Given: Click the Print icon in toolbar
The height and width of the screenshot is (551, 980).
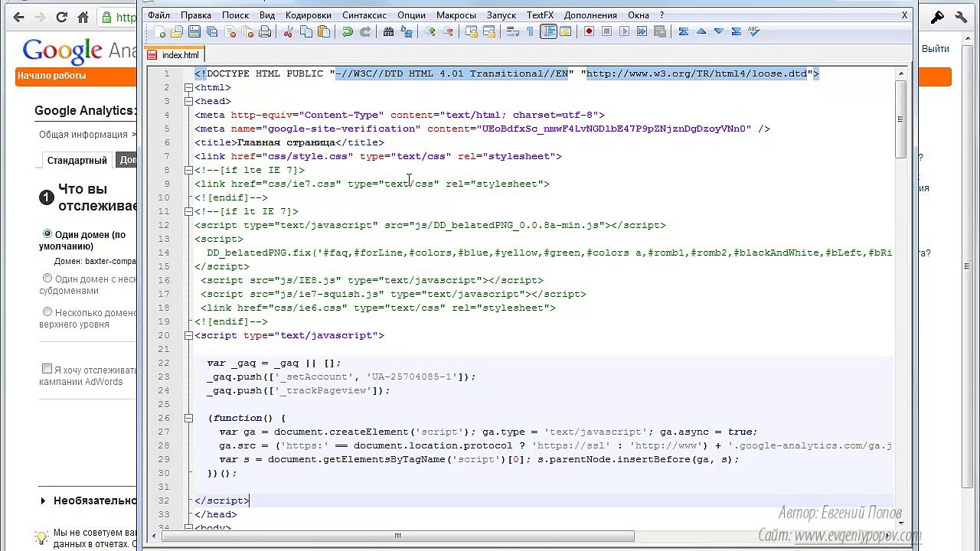Looking at the screenshot, I should click(x=265, y=31).
